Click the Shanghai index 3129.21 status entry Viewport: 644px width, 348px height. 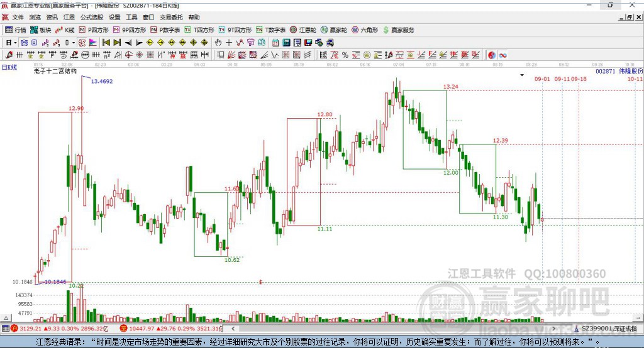(x=60, y=329)
